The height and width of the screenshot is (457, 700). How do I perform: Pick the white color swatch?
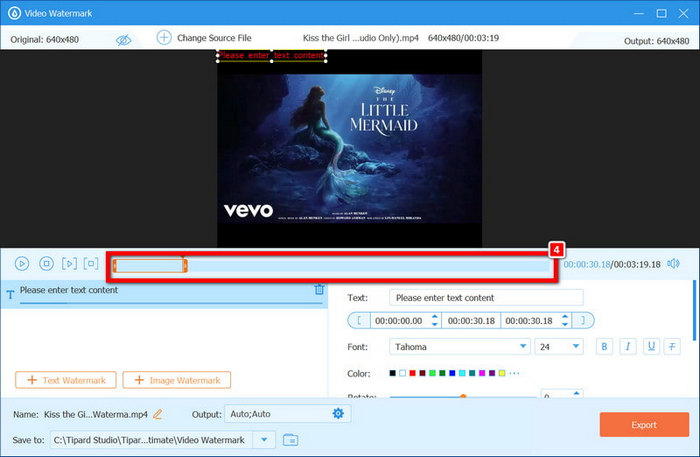[x=402, y=373]
